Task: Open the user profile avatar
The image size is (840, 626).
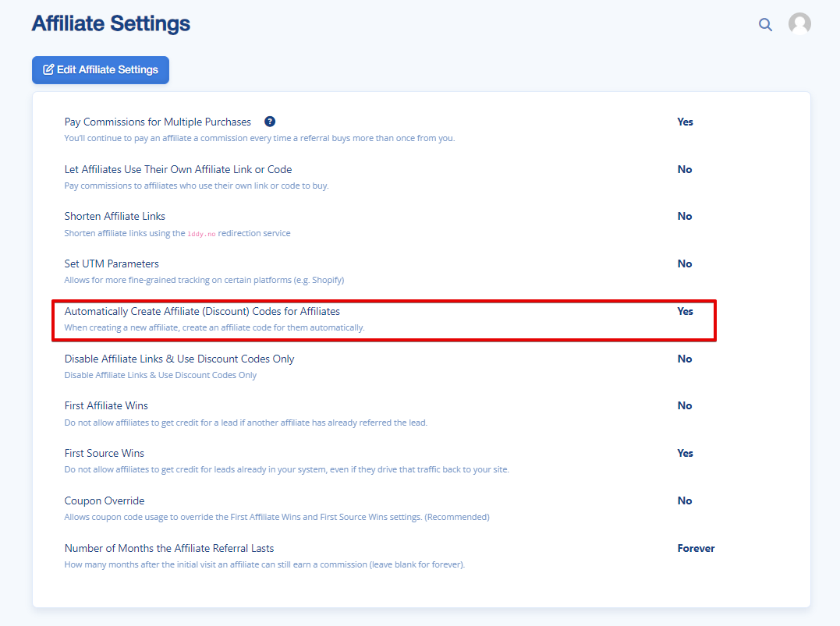Action: [x=799, y=24]
